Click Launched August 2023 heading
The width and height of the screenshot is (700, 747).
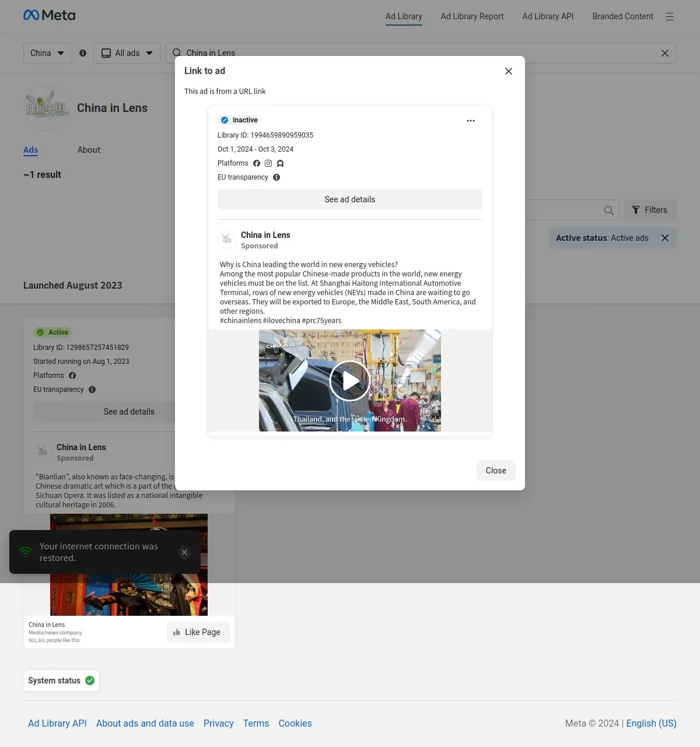[73, 285]
